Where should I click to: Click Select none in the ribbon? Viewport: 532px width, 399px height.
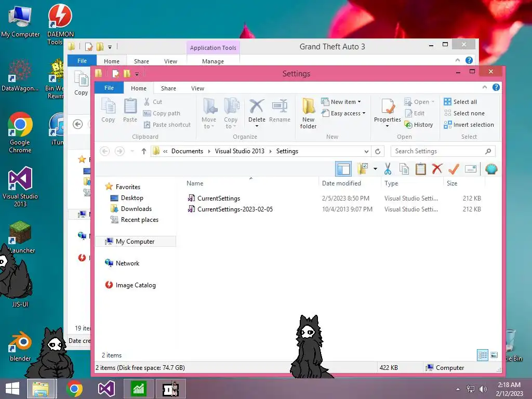coord(464,113)
